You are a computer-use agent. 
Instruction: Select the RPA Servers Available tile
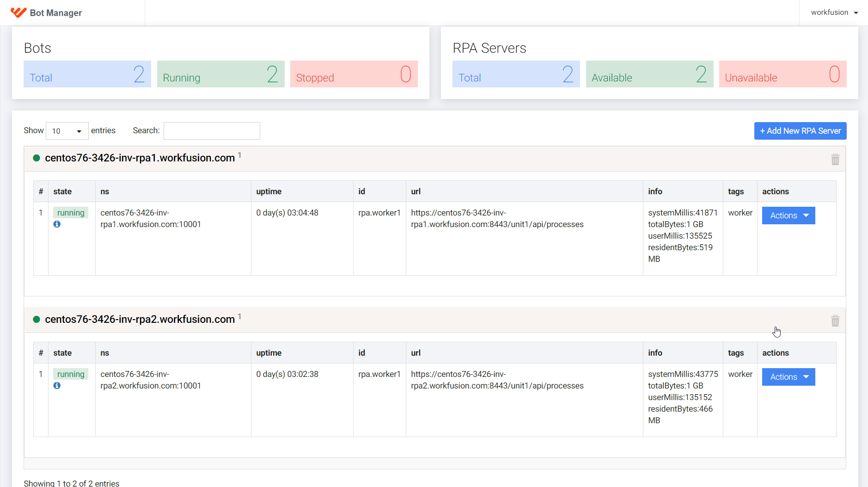point(650,74)
